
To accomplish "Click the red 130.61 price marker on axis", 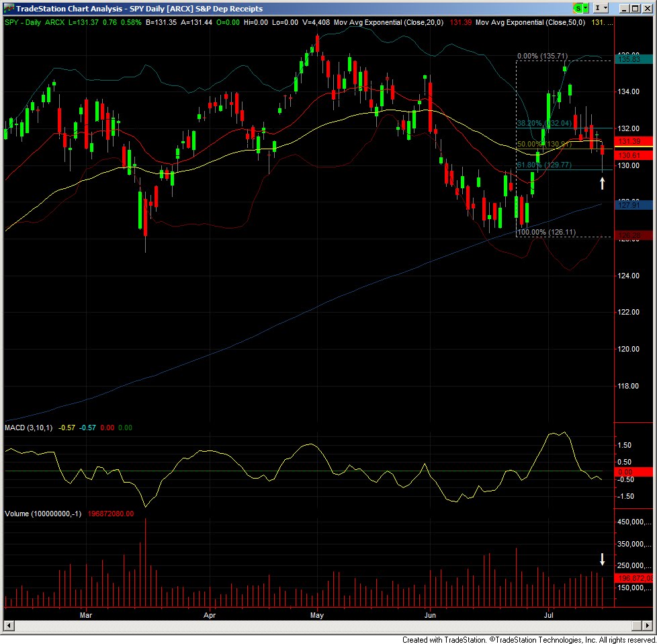I will pyautogui.click(x=633, y=155).
